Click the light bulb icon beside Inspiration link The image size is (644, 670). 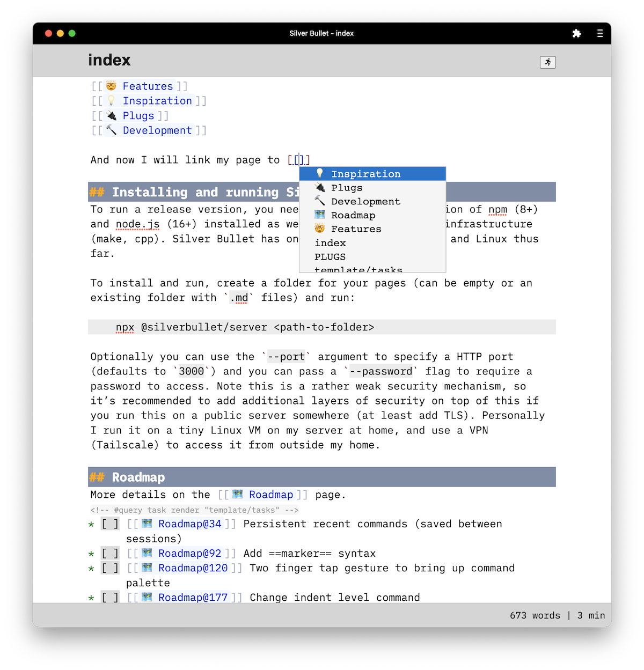111,100
